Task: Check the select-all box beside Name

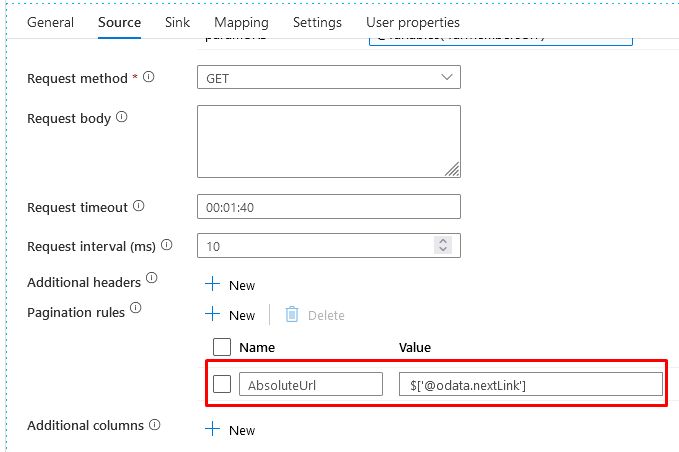Action: pyautogui.click(x=222, y=347)
